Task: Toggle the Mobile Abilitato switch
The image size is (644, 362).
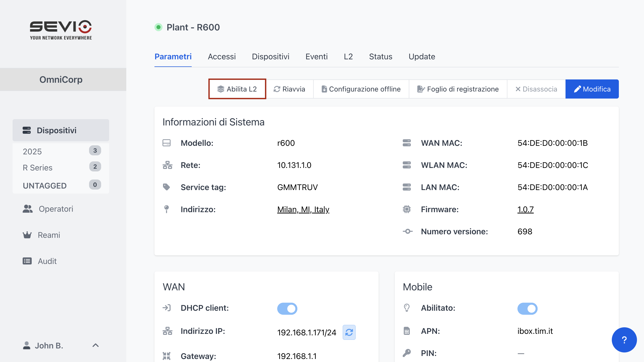Action: [x=527, y=308]
